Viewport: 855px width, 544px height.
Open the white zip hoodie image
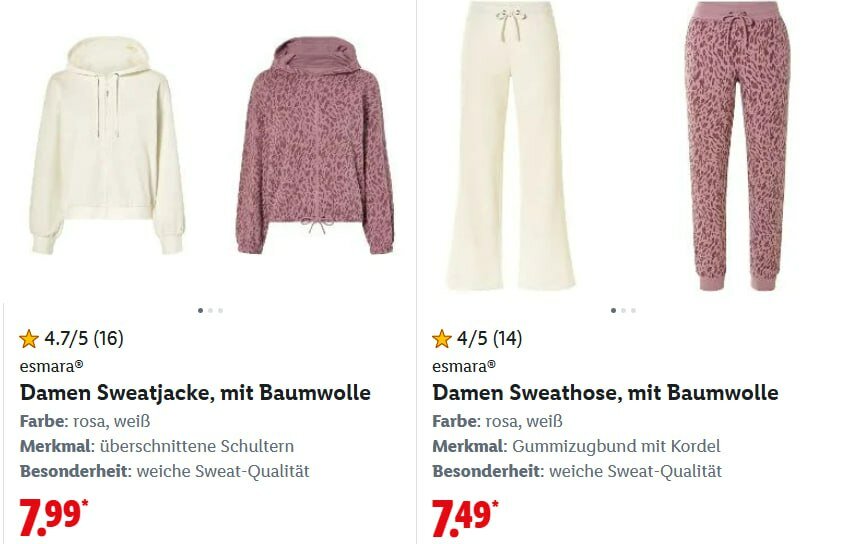coord(107,146)
